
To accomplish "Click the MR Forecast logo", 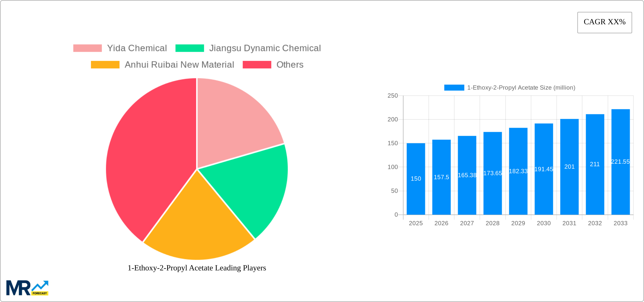I will (27, 288).
